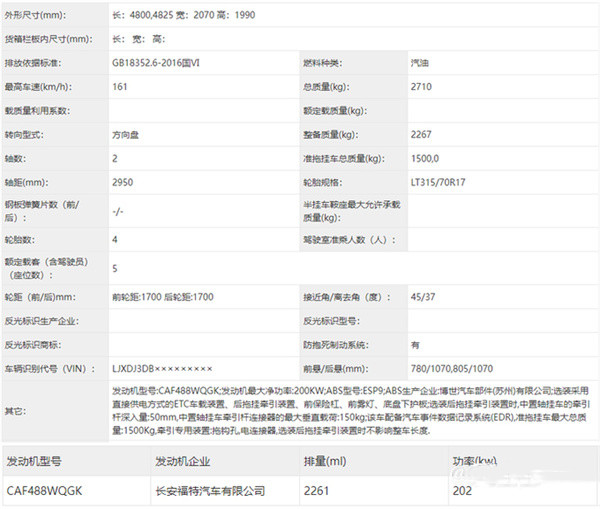Image resolution: width=600 pixels, height=509 pixels.
Task: Select the max speed value 161
Action: coord(120,86)
